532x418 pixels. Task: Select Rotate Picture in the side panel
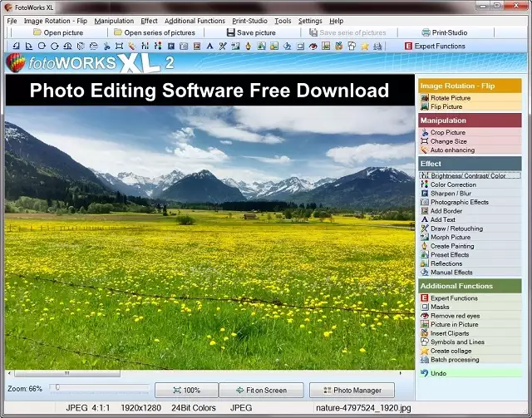click(x=450, y=98)
